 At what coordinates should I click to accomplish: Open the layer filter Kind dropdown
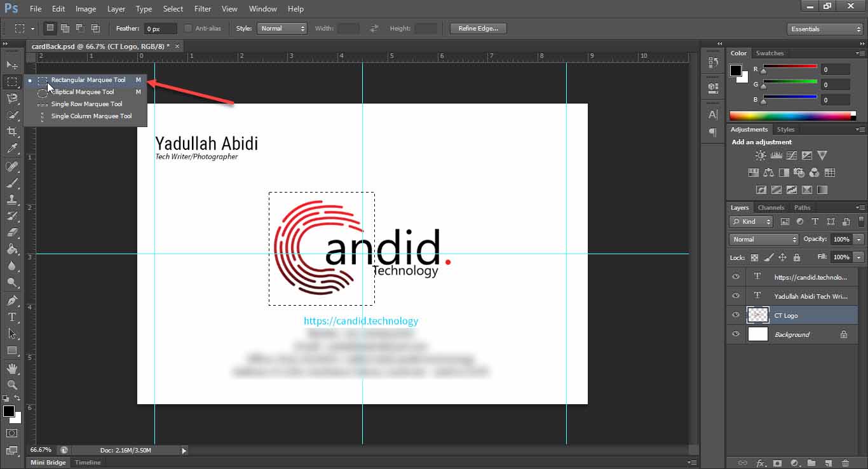tap(751, 222)
